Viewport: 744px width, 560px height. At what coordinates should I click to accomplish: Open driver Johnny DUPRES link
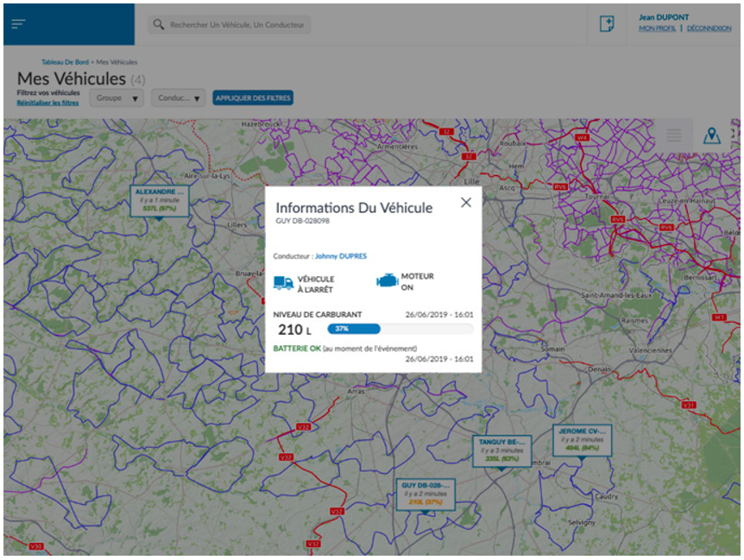coord(340,256)
